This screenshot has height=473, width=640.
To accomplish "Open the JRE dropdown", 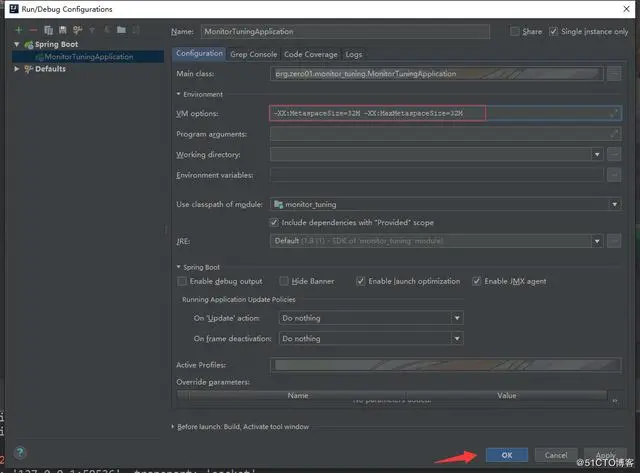I will [597, 241].
